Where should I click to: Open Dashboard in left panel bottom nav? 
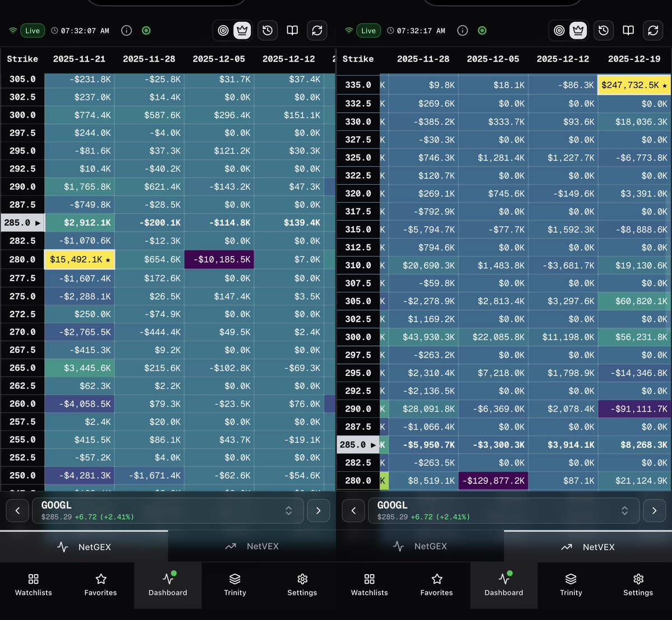pyautogui.click(x=168, y=585)
